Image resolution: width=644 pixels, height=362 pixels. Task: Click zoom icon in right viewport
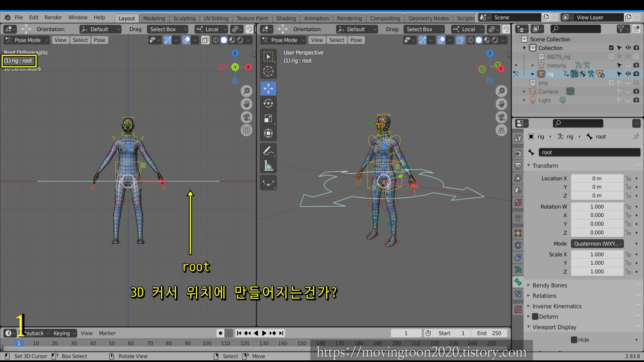[501, 91]
